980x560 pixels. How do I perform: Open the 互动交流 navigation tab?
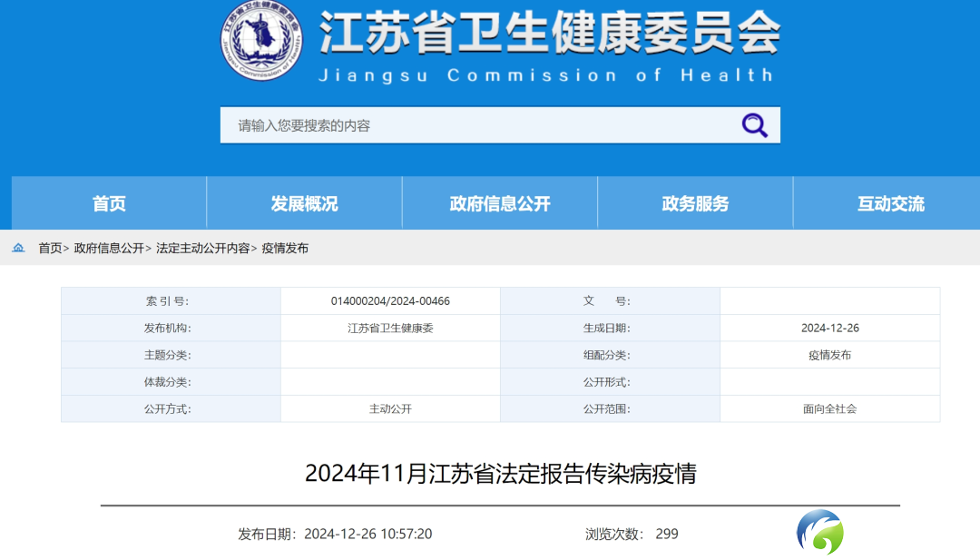click(x=891, y=203)
